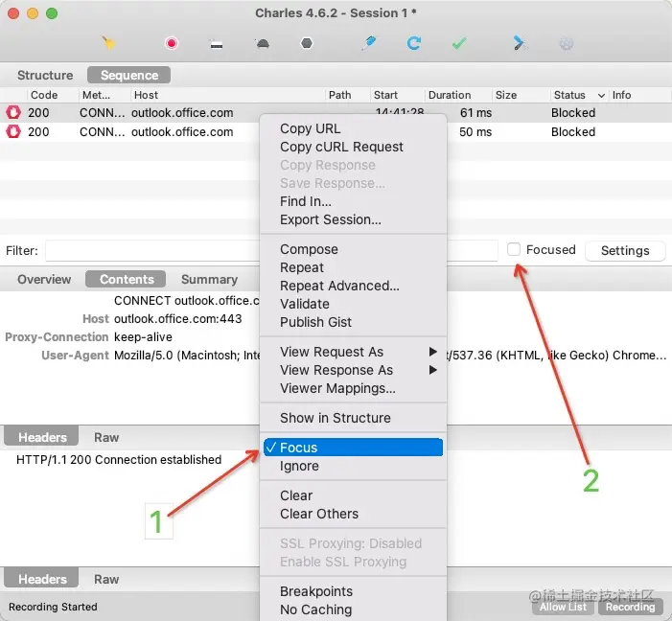This screenshot has height=621, width=672.
Task: Open the Overview tab
Action: click(44, 280)
